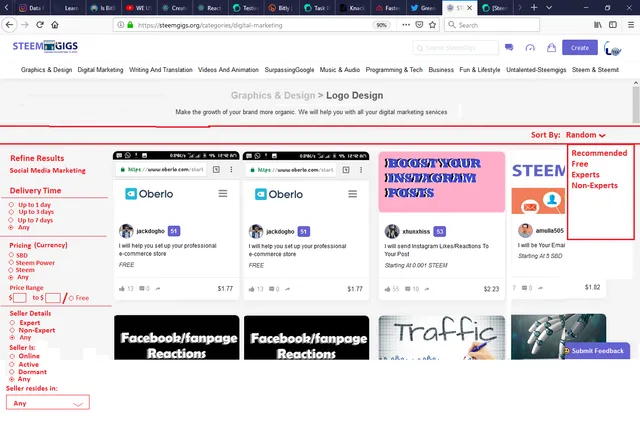640x426 pixels.
Task: Bookmark this page with the star icon
Action: 433,25
